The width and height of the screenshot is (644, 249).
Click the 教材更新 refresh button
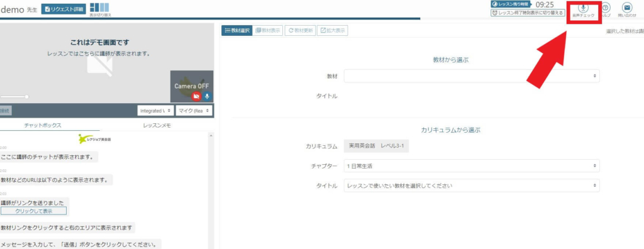(x=300, y=30)
